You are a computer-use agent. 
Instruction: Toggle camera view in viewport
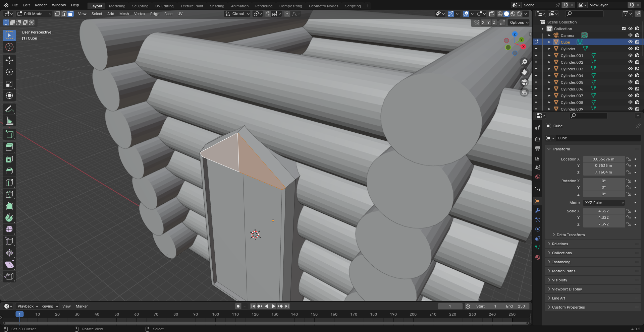click(524, 82)
